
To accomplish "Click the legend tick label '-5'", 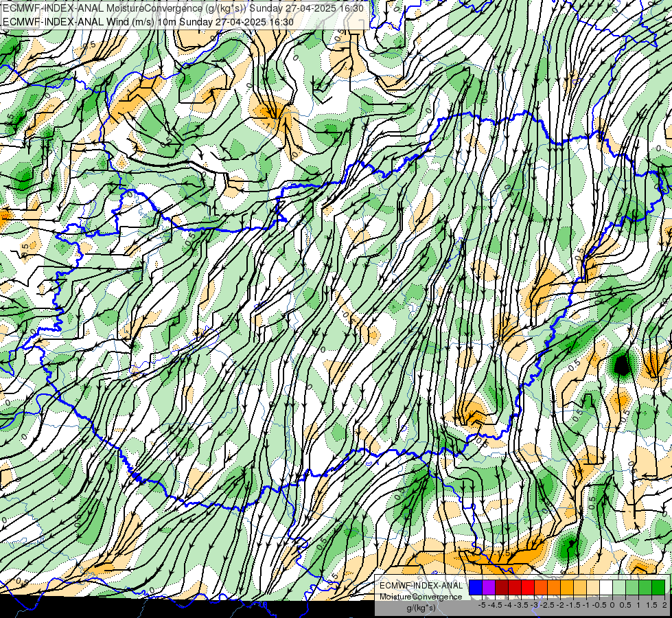I will tap(483, 605).
